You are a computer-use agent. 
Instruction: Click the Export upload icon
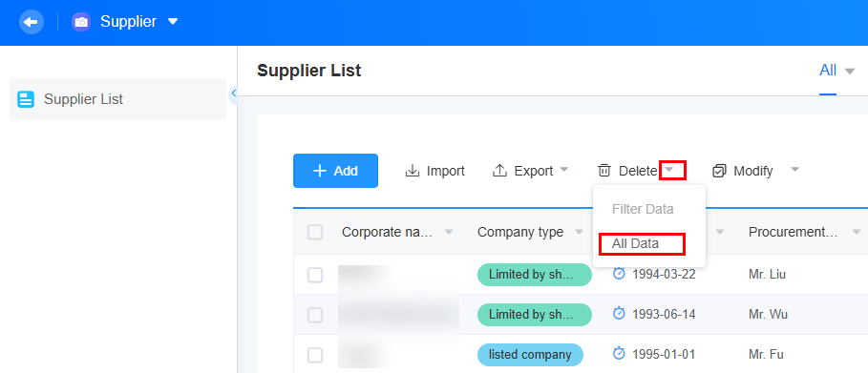(499, 171)
